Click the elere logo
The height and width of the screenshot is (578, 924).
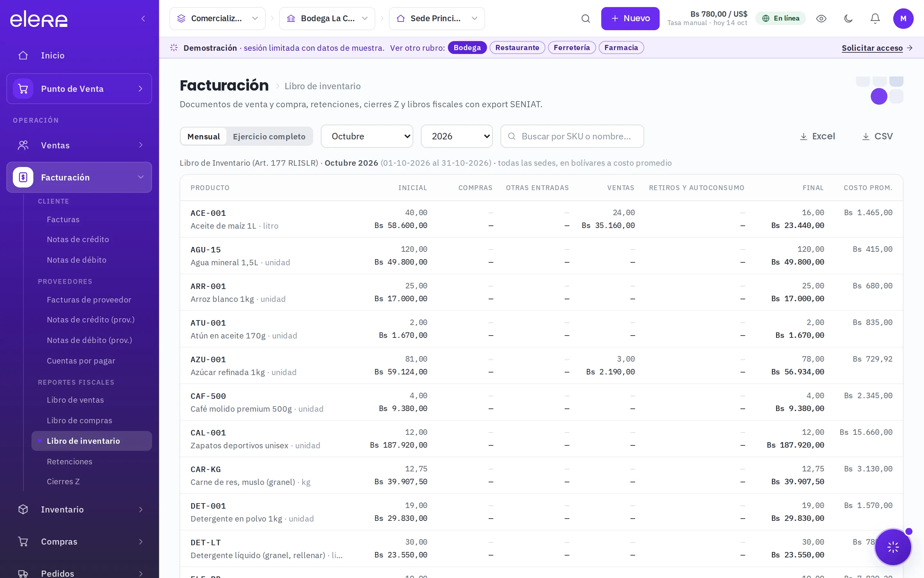point(38,19)
